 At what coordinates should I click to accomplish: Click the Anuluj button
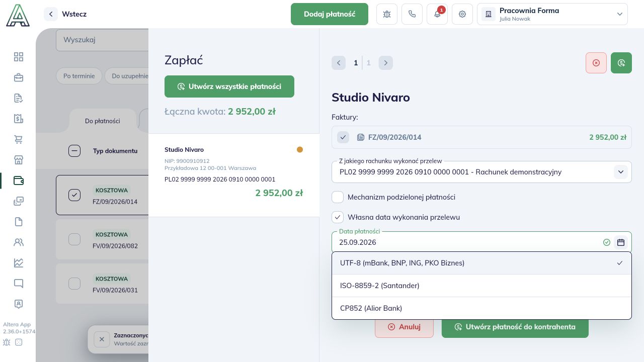tap(404, 327)
